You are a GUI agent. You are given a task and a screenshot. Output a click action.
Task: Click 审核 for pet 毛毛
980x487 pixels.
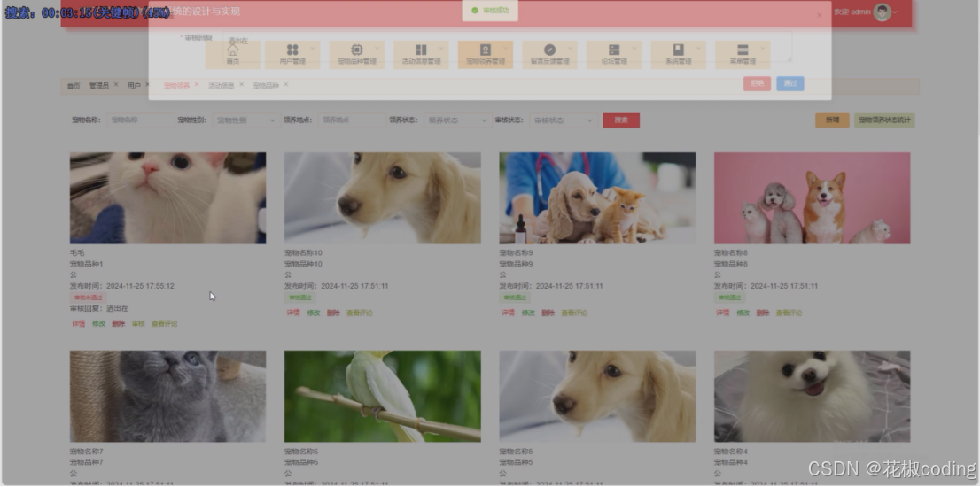pyautogui.click(x=138, y=324)
